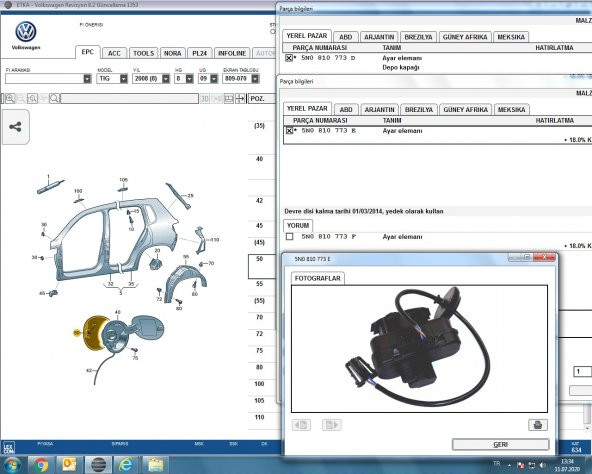Open the MODEL dropdown showing TIG
The width and height of the screenshot is (592, 474).
click(123, 79)
